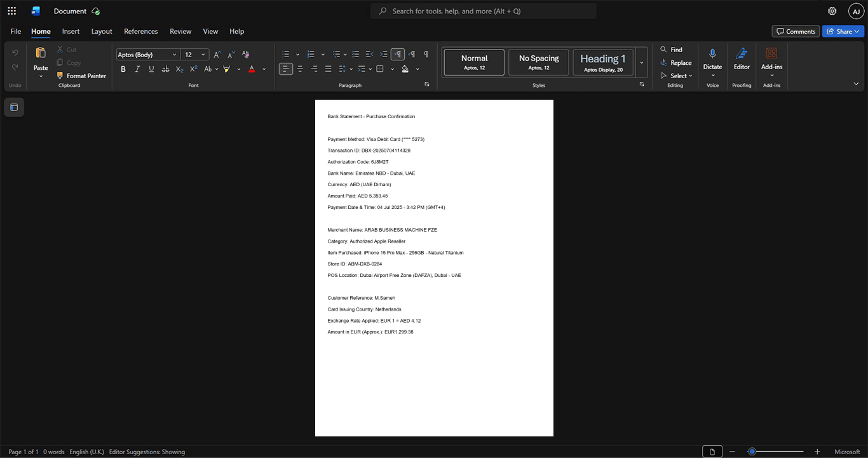This screenshot has height=458, width=868.
Task: Open the font name dropdown
Action: click(x=175, y=55)
